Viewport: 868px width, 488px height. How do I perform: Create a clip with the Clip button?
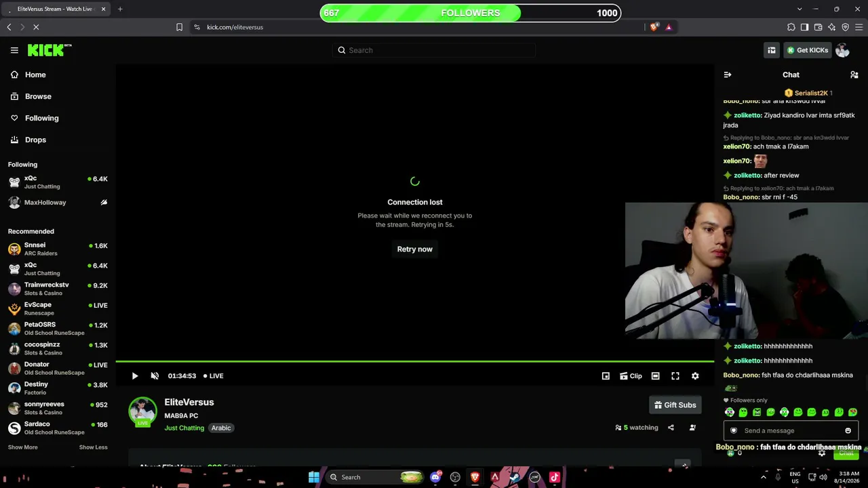pos(631,376)
